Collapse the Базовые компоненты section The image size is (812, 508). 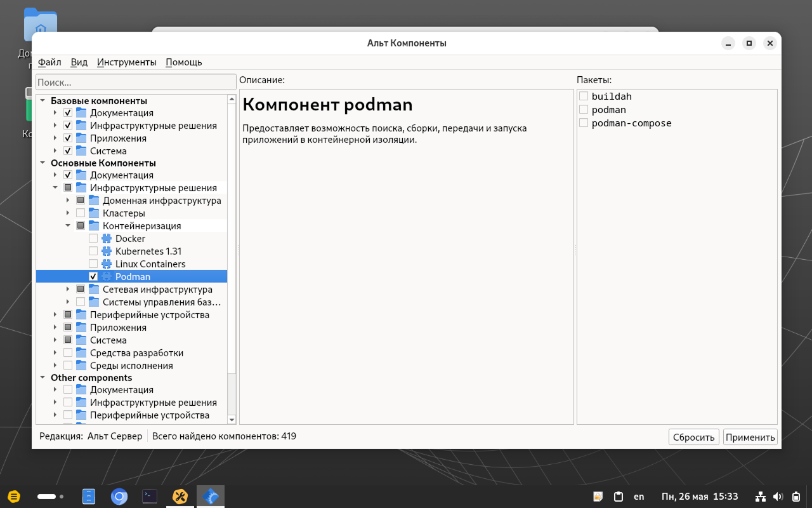pyautogui.click(x=43, y=100)
